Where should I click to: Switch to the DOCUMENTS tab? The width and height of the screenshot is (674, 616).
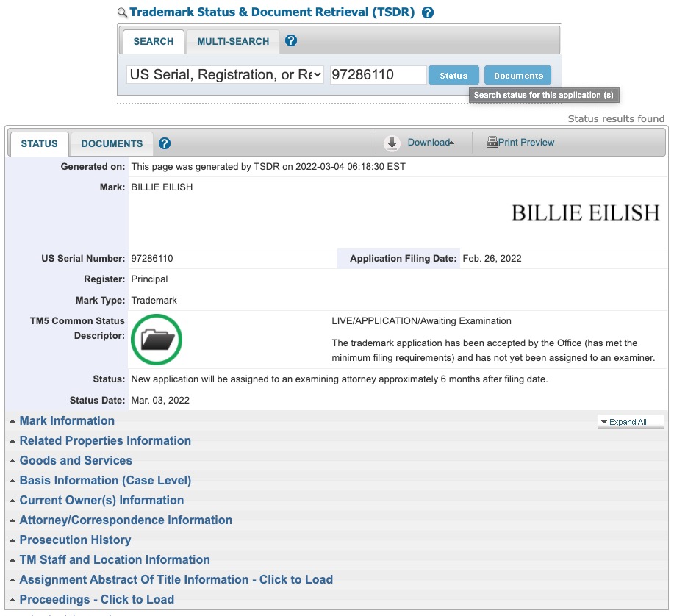tap(111, 143)
